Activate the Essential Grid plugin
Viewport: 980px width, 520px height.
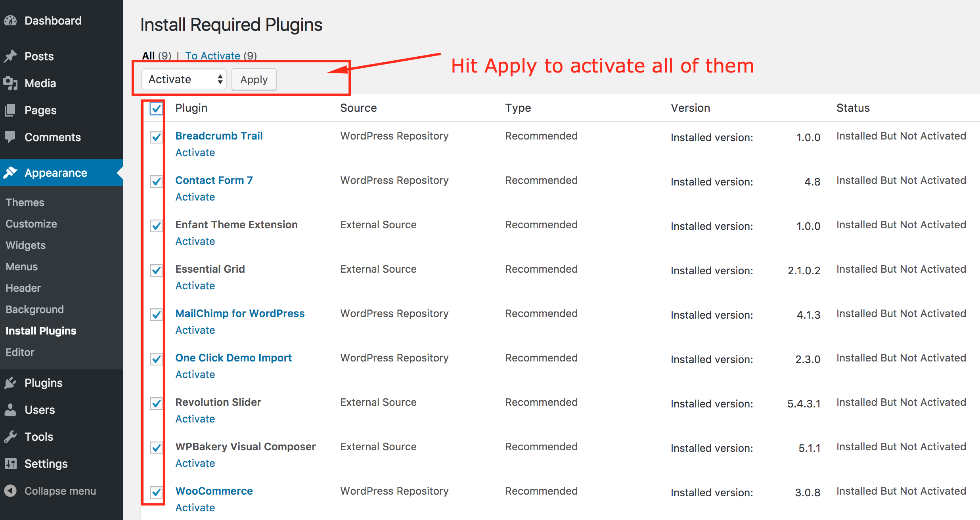coord(195,286)
